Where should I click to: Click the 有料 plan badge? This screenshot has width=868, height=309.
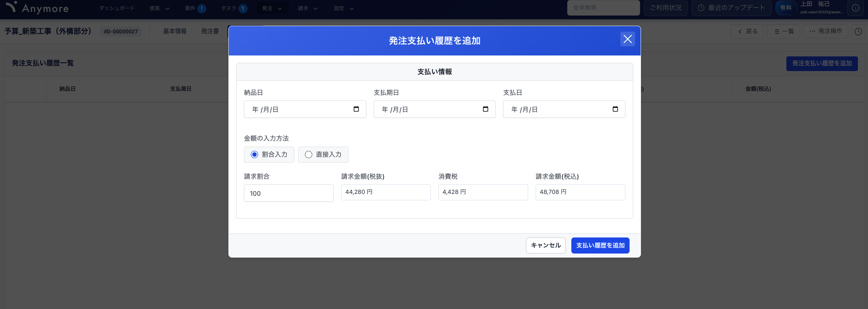pos(786,8)
